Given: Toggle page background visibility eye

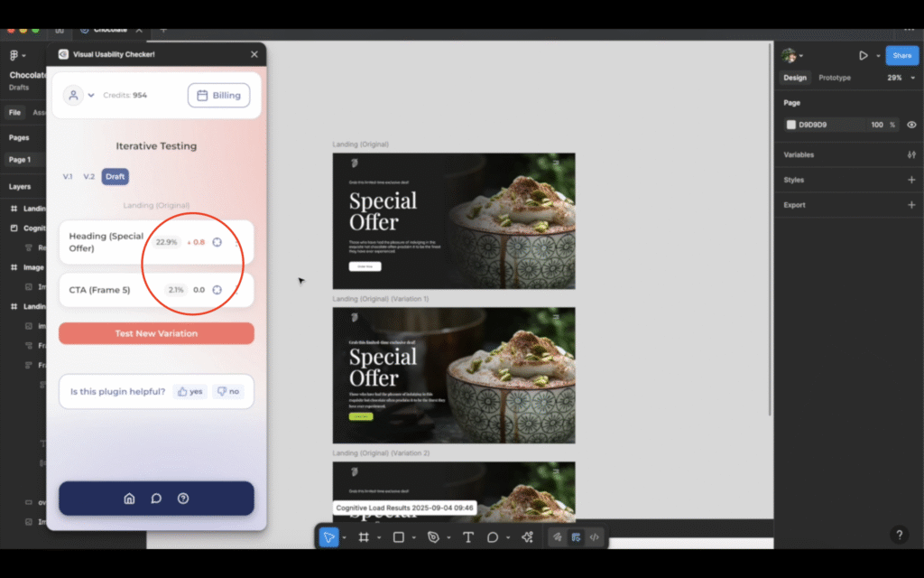Looking at the screenshot, I should 911,125.
